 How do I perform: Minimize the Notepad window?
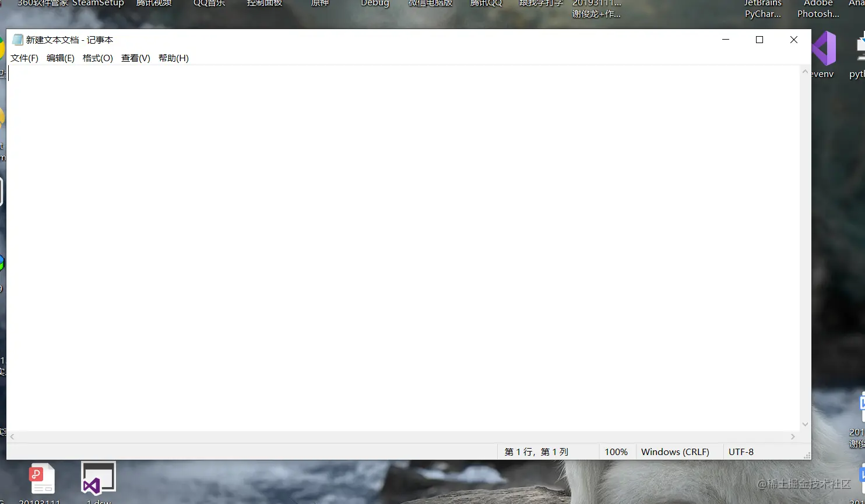[726, 40]
